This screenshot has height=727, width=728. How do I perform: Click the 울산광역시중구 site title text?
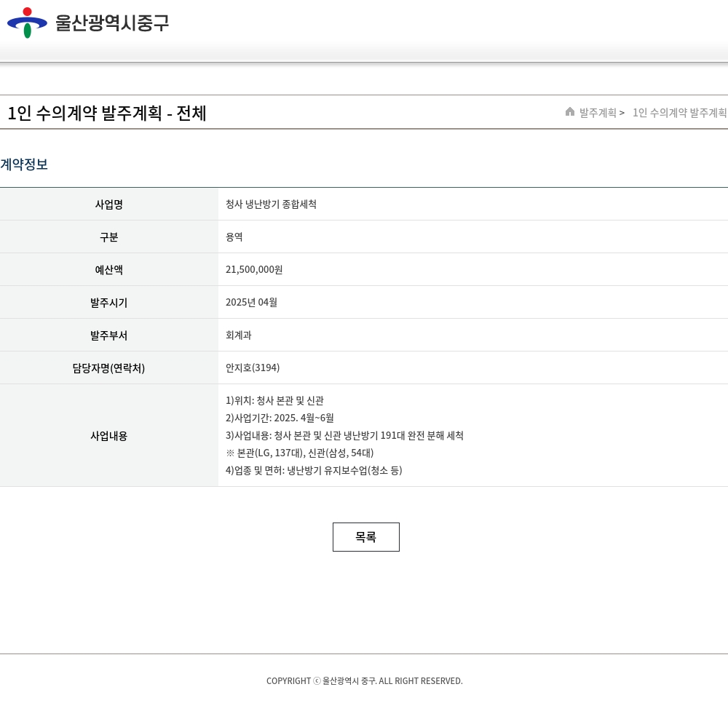click(x=112, y=23)
